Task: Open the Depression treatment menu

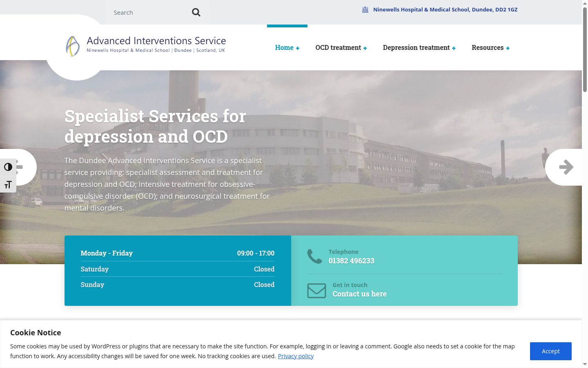Action: (x=416, y=47)
